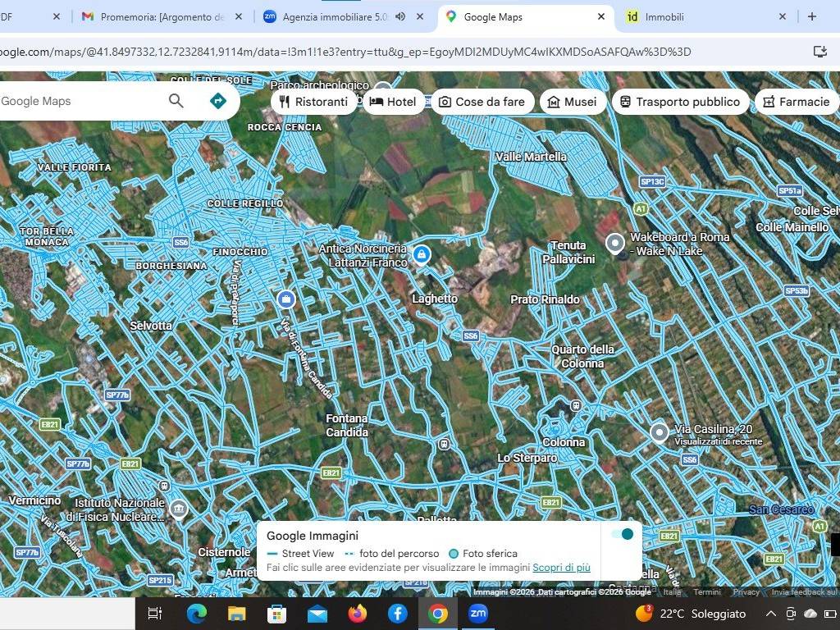
Task: Open Google Chrome from the taskbar
Action: tap(438, 614)
